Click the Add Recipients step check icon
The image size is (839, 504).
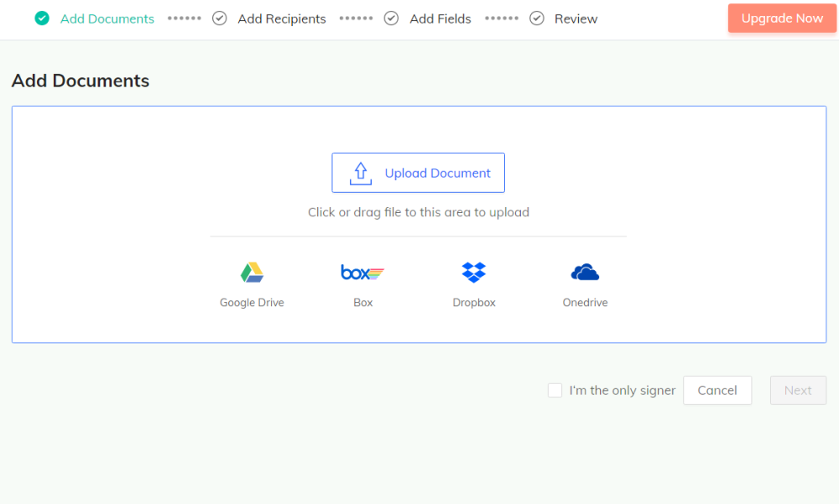220,18
